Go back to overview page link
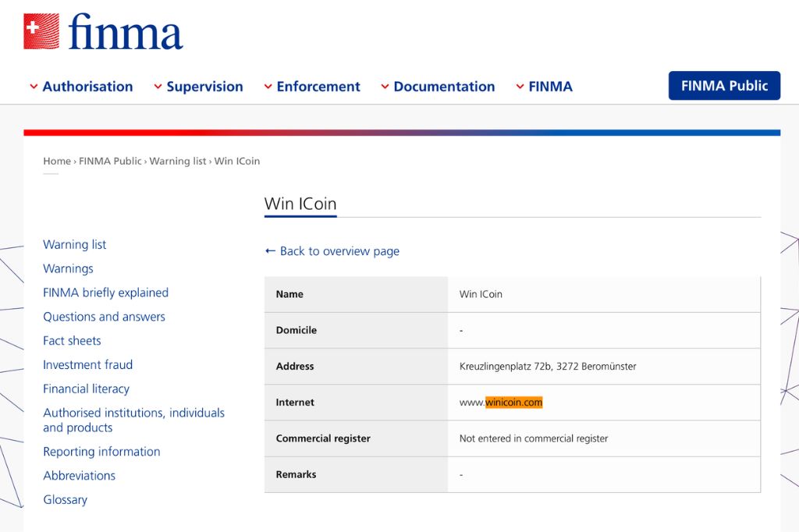799x532 pixels. [x=339, y=251]
